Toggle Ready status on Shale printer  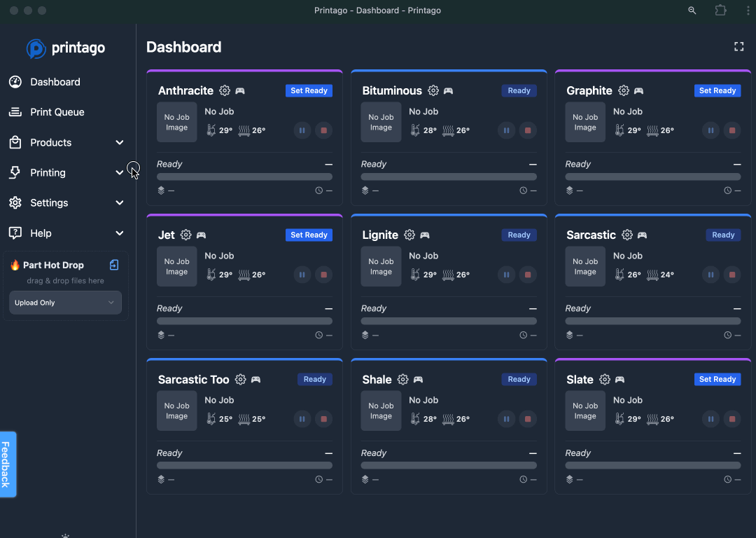point(519,380)
